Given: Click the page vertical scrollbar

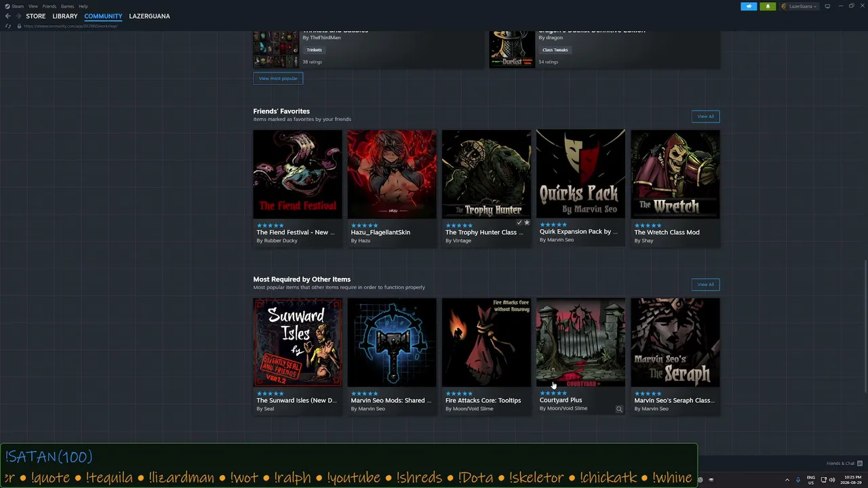Looking at the screenshot, I should (865, 327).
